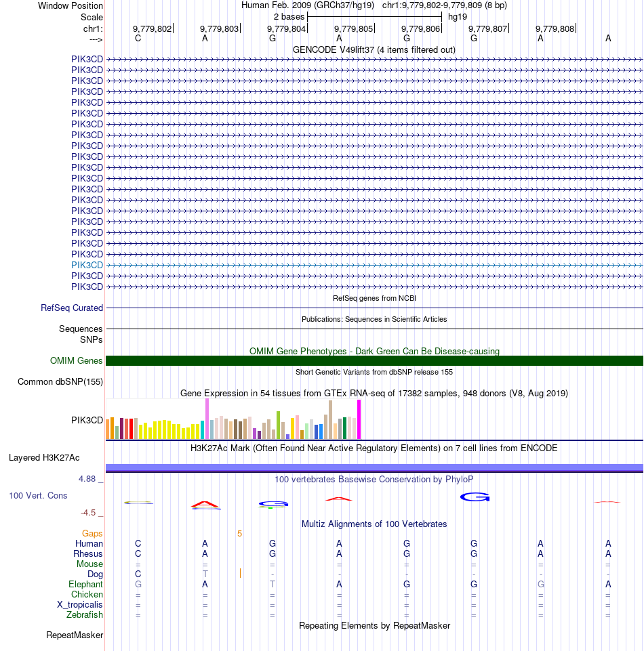Click the light-blue highlighted PIK3CD transcript label
The image size is (644, 651).
[x=87, y=265]
